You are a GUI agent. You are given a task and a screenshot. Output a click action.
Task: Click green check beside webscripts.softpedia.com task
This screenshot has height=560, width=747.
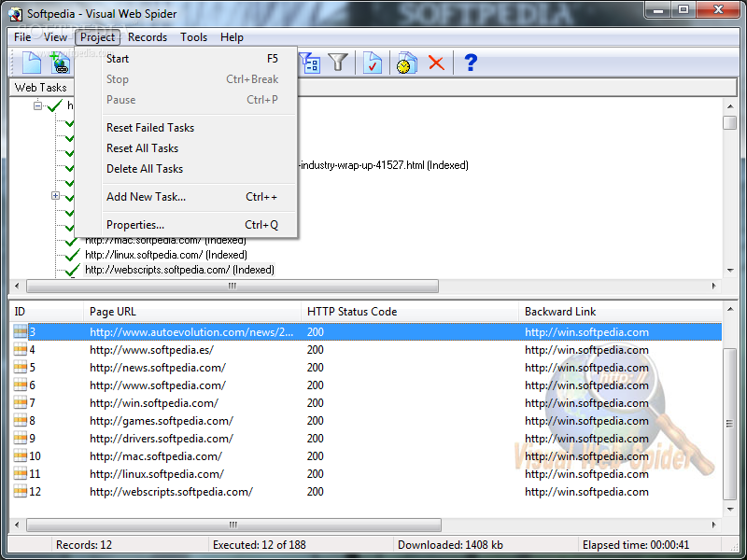click(72, 270)
